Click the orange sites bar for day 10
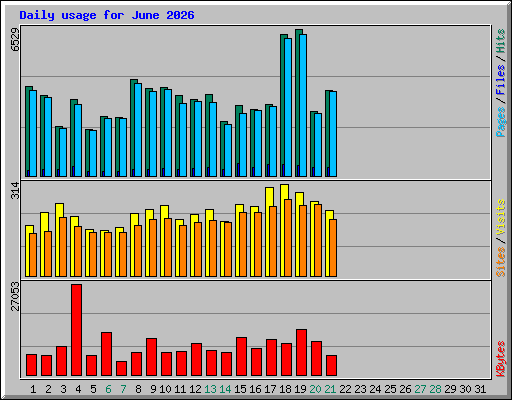 [168, 247]
